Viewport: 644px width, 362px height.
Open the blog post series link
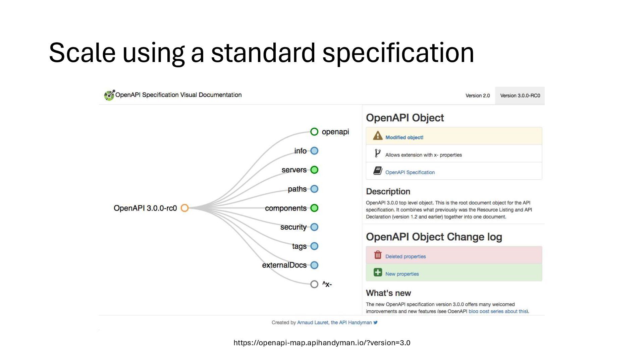[498, 311]
